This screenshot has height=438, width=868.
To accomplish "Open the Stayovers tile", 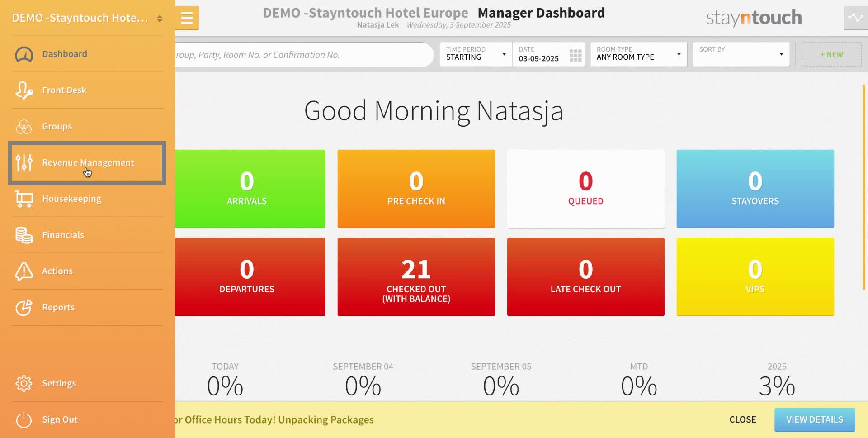I will pos(755,189).
